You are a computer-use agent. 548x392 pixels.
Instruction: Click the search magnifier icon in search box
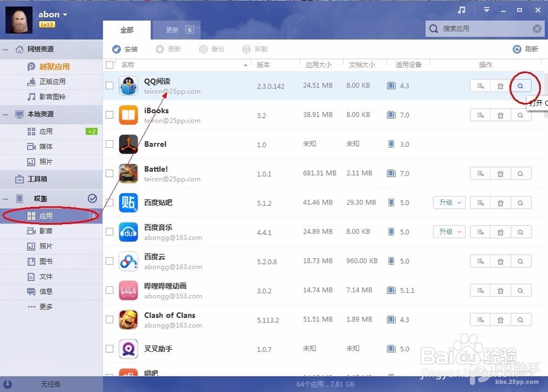pos(433,28)
